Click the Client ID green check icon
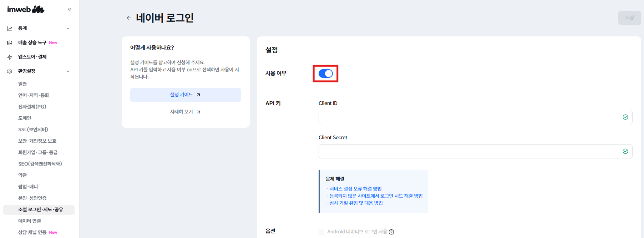The image size is (644, 238). [x=625, y=117]
